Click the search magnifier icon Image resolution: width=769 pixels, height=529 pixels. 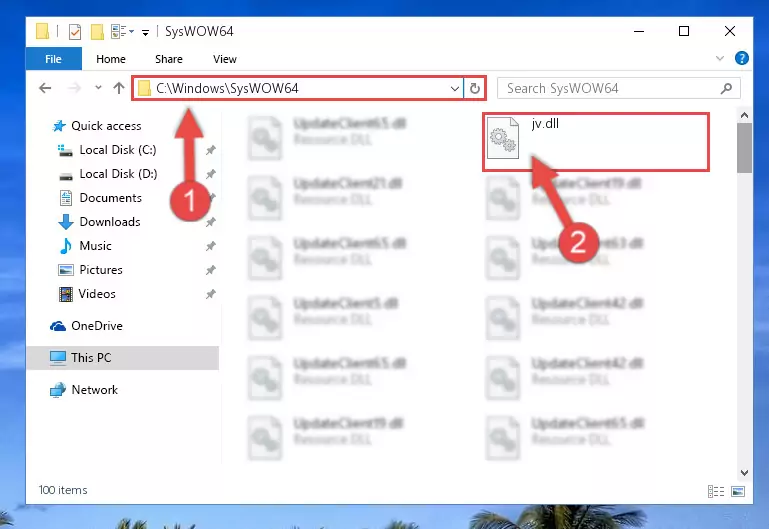[x=726, y=89]
